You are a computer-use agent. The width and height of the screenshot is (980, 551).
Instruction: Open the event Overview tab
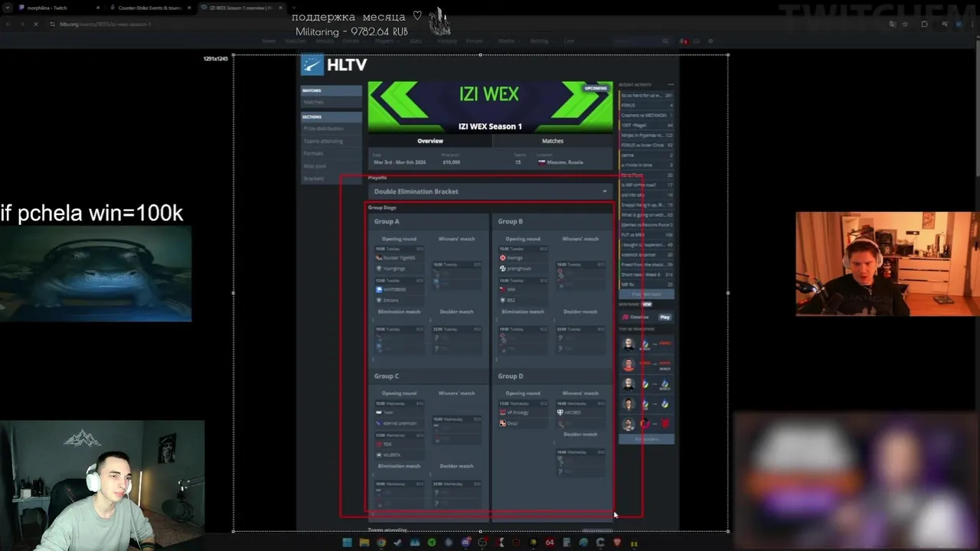coord(430,141)
